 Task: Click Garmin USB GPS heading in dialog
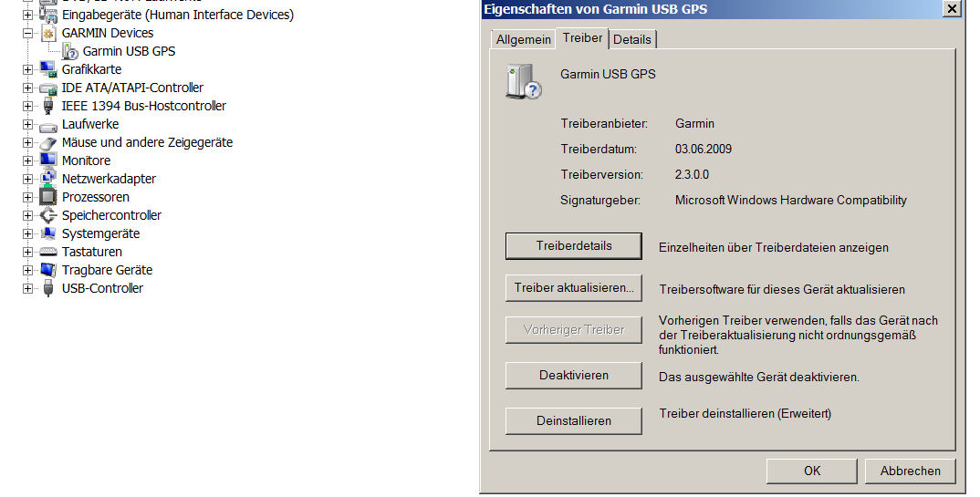(608, 74)
